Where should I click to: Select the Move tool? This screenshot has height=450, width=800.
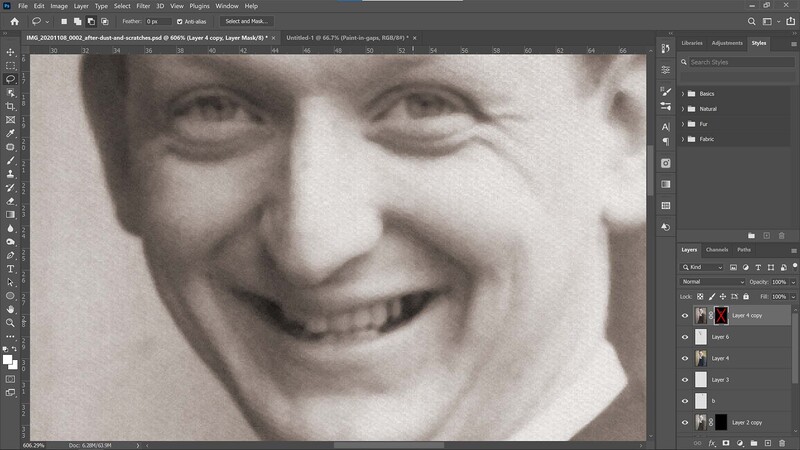coord(10,52)
